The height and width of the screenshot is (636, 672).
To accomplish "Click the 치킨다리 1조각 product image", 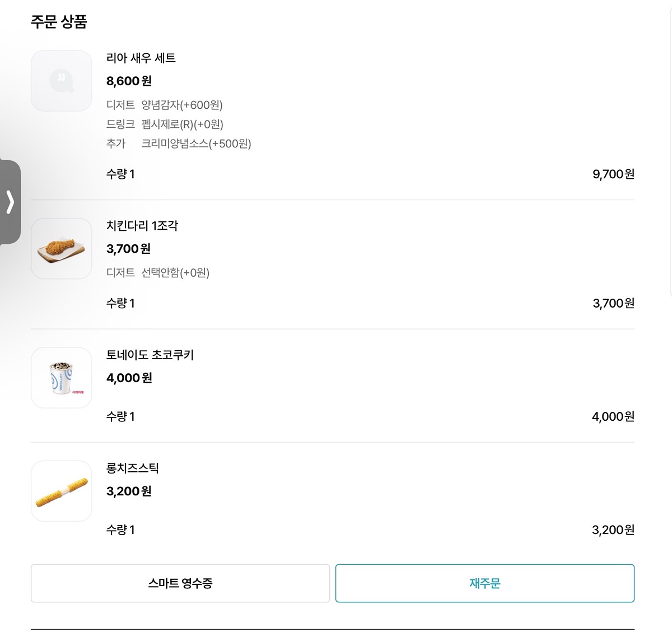I will [62, 249].
